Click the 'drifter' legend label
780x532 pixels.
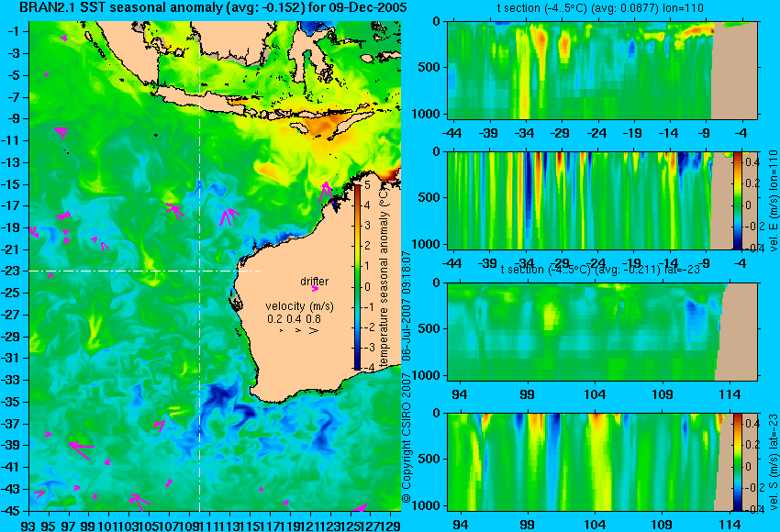(x=315, y=282)
